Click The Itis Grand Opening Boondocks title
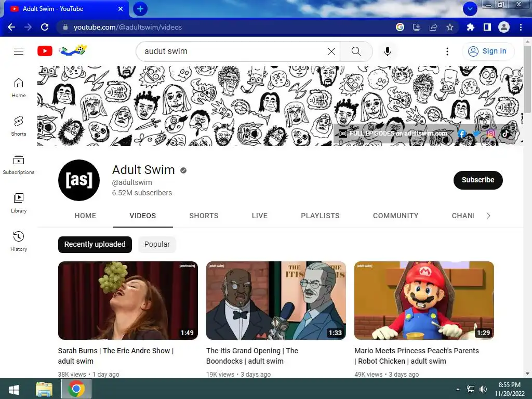The height and width of the screenshot is (399, 532). tap(252, 356)
